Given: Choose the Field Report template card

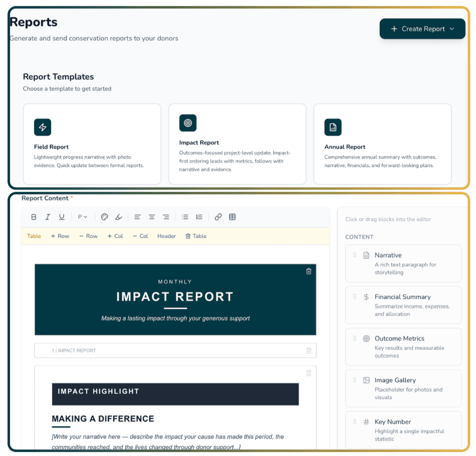Looking at the screenshot, I should [92, 144].
